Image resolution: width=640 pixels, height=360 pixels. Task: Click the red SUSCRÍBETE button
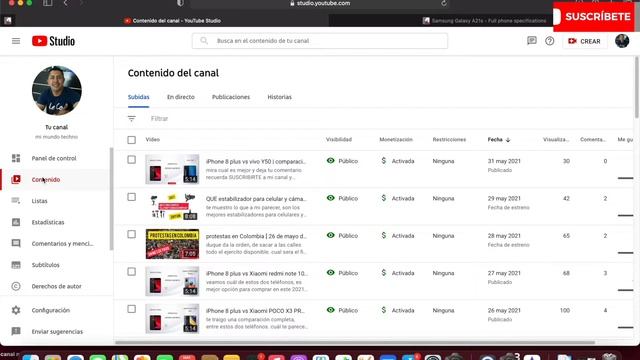(594, 17)
